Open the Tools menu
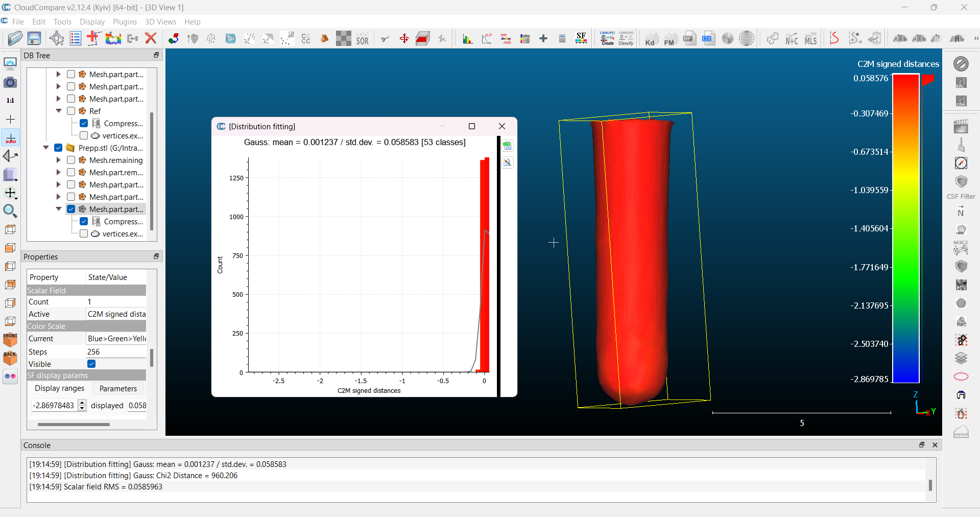 [62, 22]
